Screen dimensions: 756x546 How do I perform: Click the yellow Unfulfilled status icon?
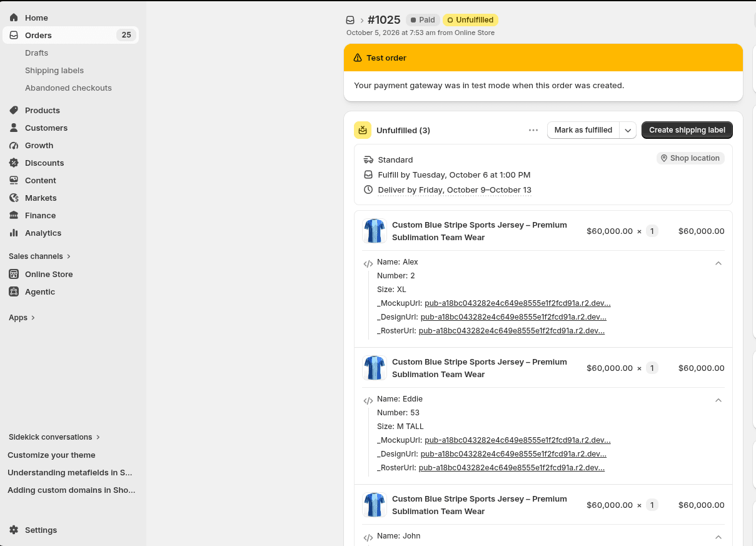point(363,130)
